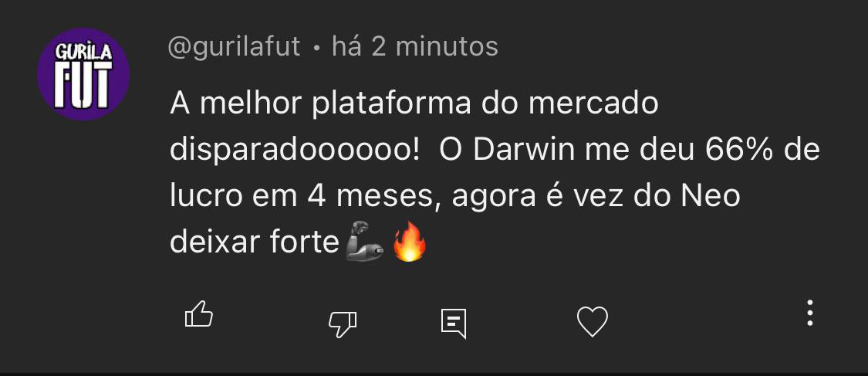Screen dimensions: 868x376
Task: Click the line "A melhor plataforma do mercado"
Action: click(x=414, y=105)
